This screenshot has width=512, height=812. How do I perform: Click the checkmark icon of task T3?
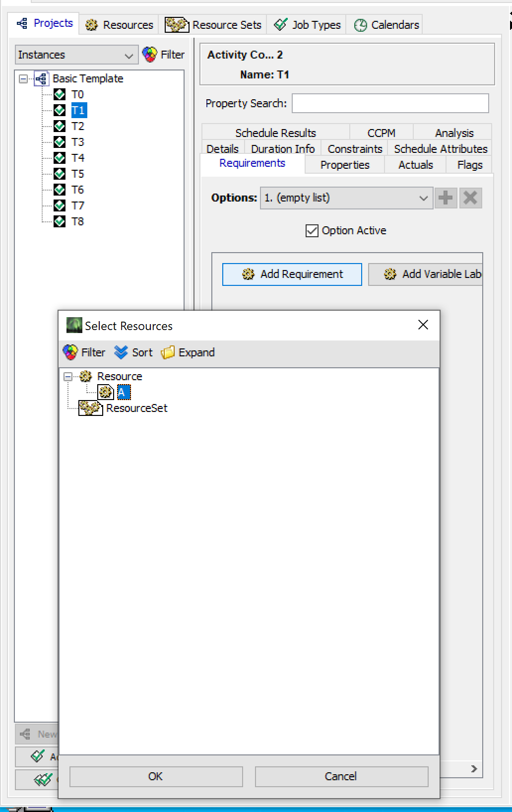pyautogui.click(x=60, y=142)
